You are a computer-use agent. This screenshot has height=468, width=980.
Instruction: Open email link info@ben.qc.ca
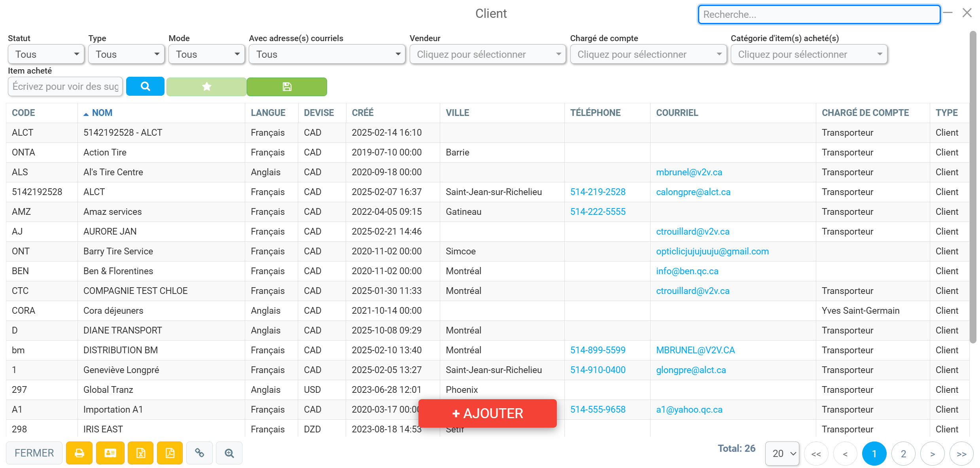point(687,271)
